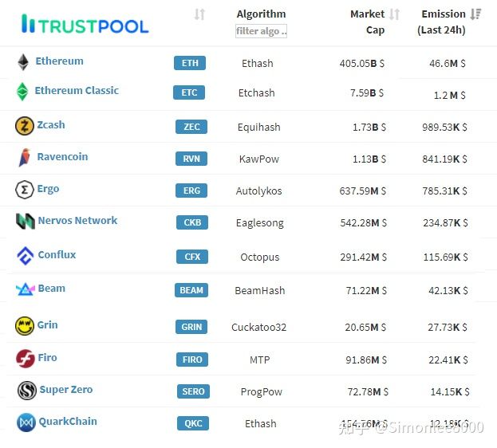Click the Grin smiley face icon
497x448 pixels.
tap(25, 326)
